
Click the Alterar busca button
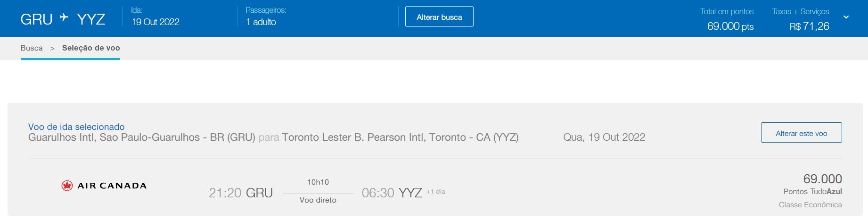point(439,17)
